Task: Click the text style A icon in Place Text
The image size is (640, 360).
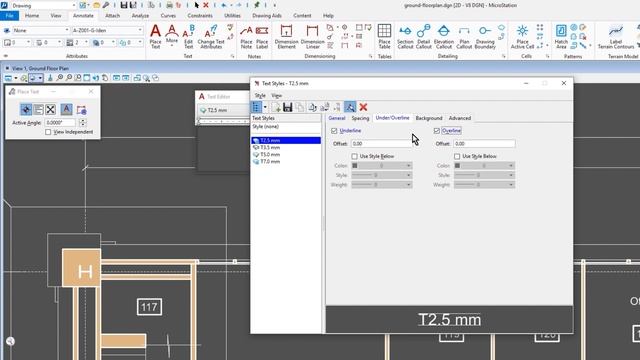Action: 66,109
